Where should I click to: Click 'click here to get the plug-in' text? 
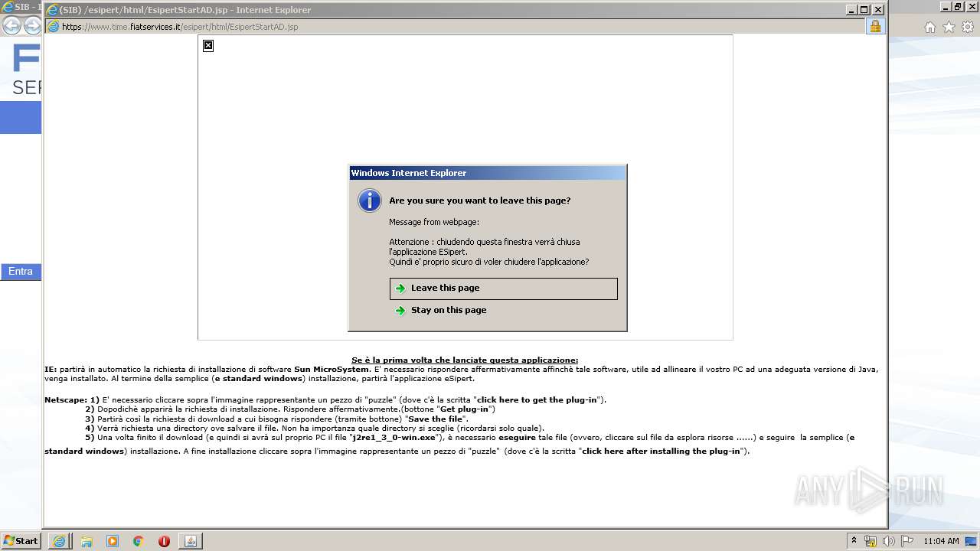(x=537, y=399)
